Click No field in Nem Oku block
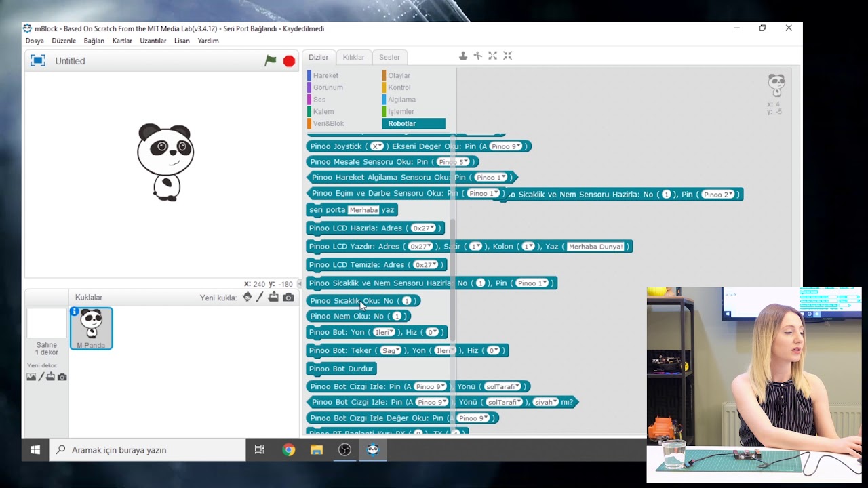Screen dimensions: 868x488 (x=397, y=317)
